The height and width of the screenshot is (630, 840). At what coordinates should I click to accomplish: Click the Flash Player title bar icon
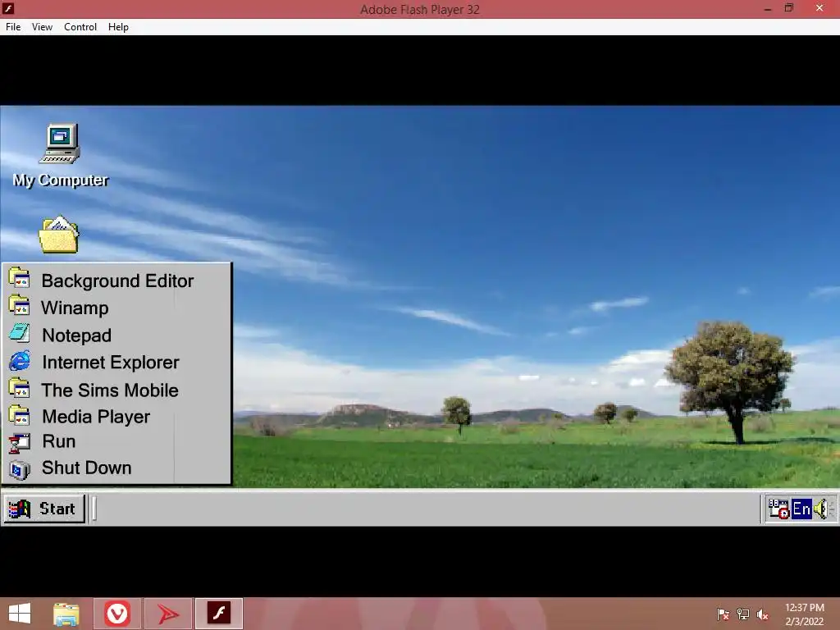(8, 8)
